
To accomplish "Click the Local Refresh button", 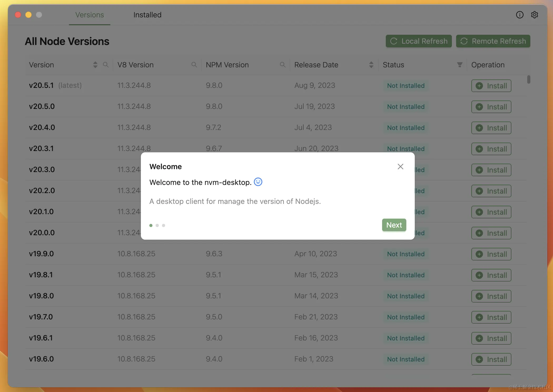I will 419,41.
